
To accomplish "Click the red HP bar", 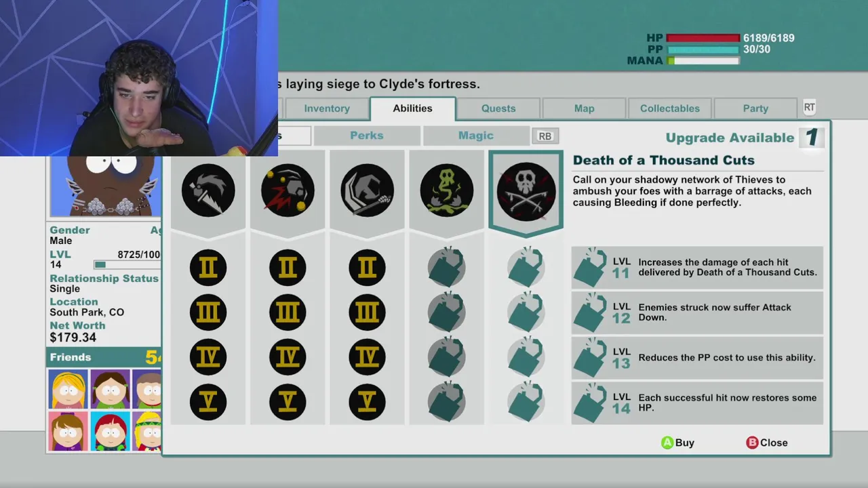I will pos(703,39).
